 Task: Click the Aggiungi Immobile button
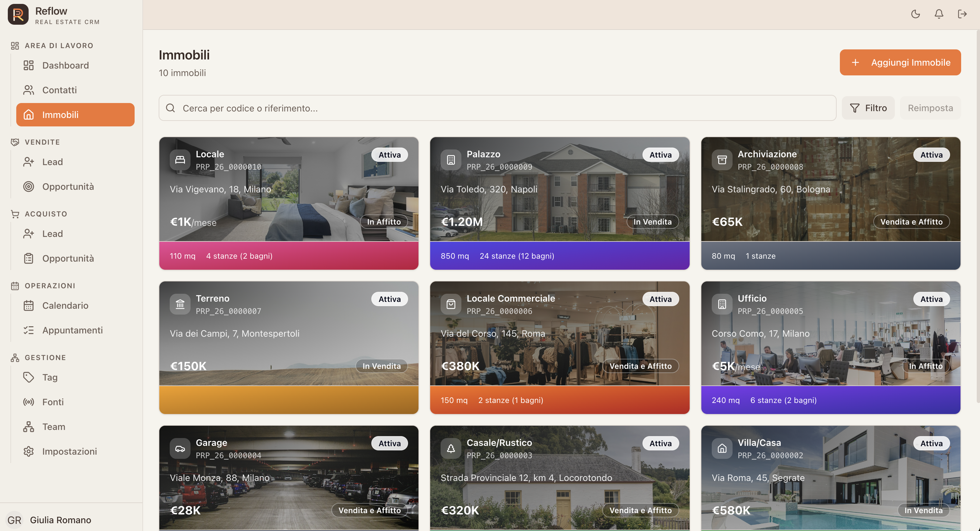click(900, 62)
